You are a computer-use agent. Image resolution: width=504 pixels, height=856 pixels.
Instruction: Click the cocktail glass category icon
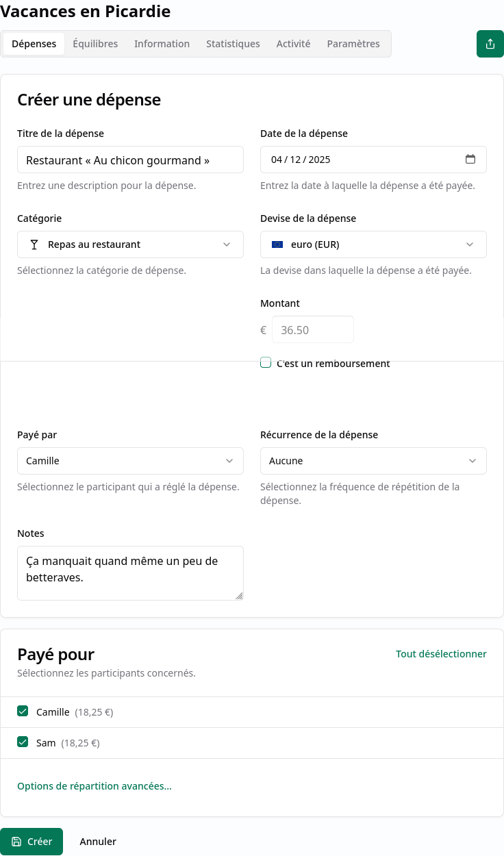(x=34, y=244)
